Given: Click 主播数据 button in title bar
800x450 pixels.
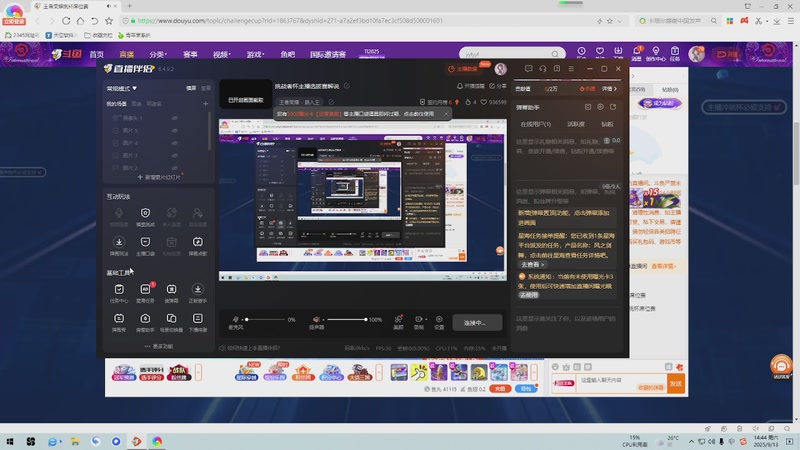Looking at the screenshot, I should 463,69.
